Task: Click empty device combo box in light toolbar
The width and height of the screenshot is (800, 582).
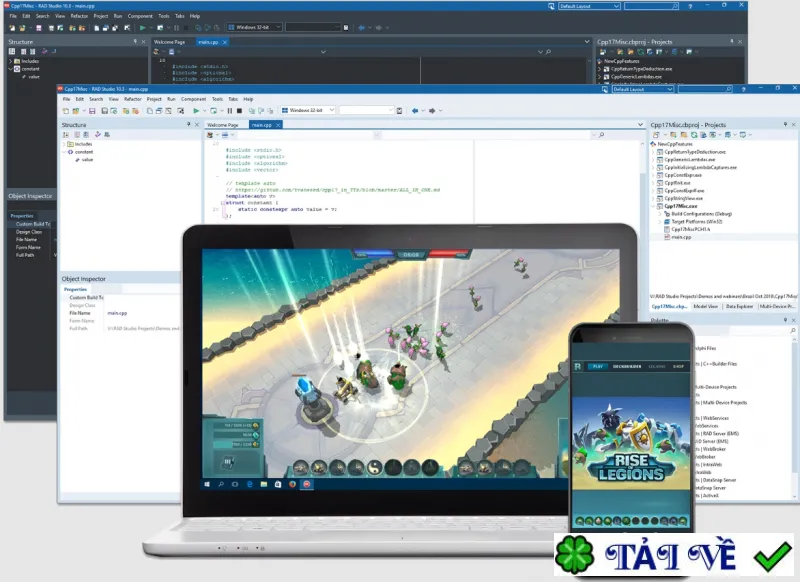Action: 367,110
